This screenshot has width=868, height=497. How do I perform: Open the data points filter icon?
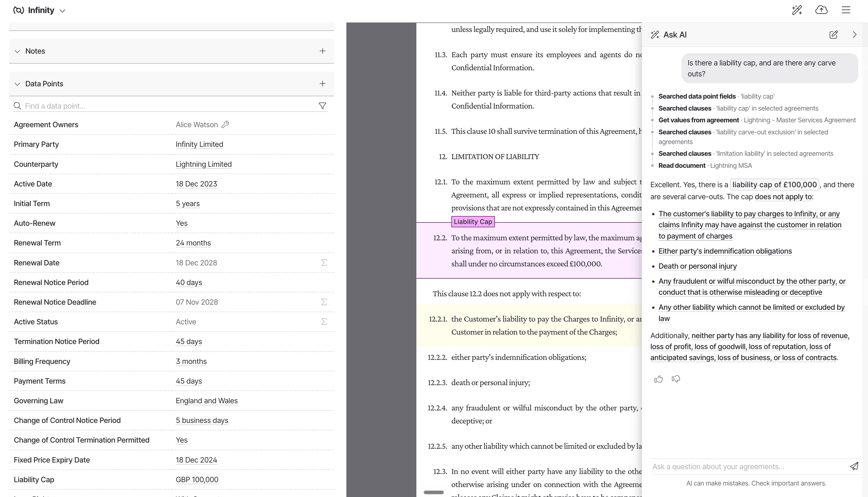pos(323,106)
